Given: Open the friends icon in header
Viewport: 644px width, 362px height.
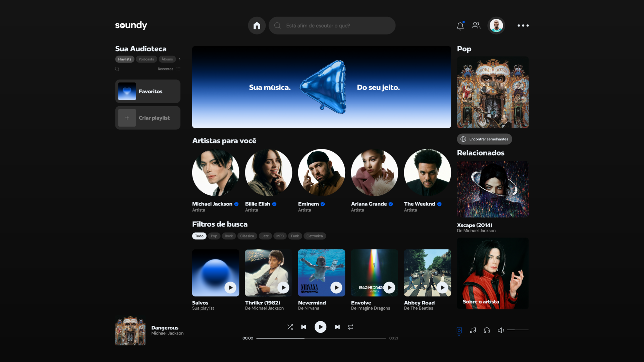Looking at the screenshot, I should pyautogui.click(x=476, y=25).
